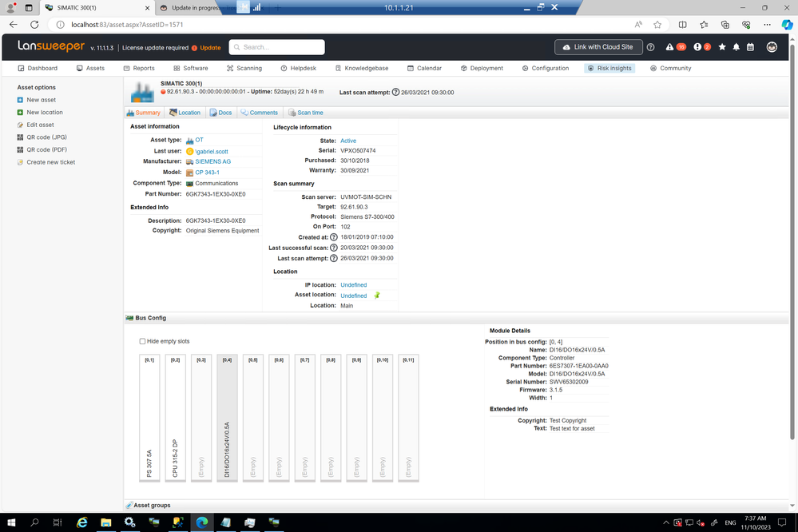Switch to the Comments tab
The image size is (798, 532).
click(259, 113)
